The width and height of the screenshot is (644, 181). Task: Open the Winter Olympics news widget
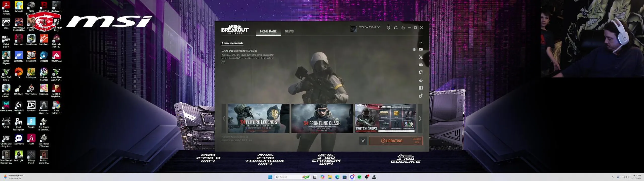(14, 177)
